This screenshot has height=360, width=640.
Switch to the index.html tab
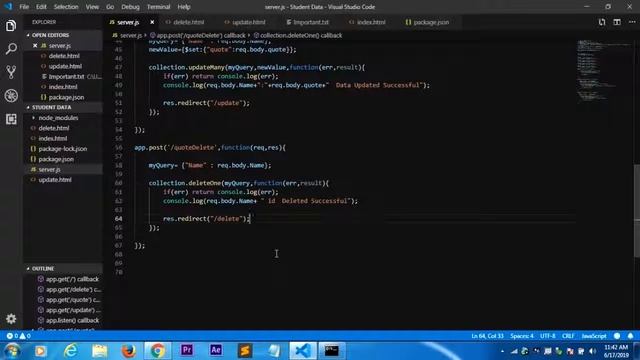click(x=371, y=22)
